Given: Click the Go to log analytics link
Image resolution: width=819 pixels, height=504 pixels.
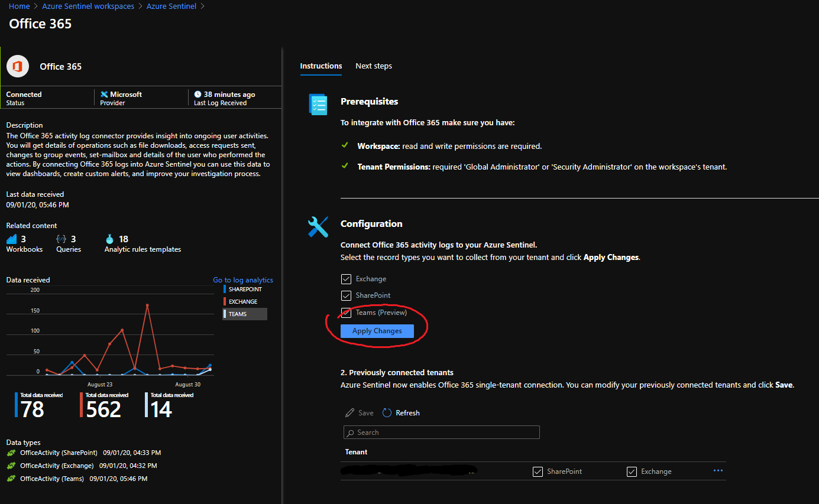Looking at the screenshot, I should (x=243, y=280).
